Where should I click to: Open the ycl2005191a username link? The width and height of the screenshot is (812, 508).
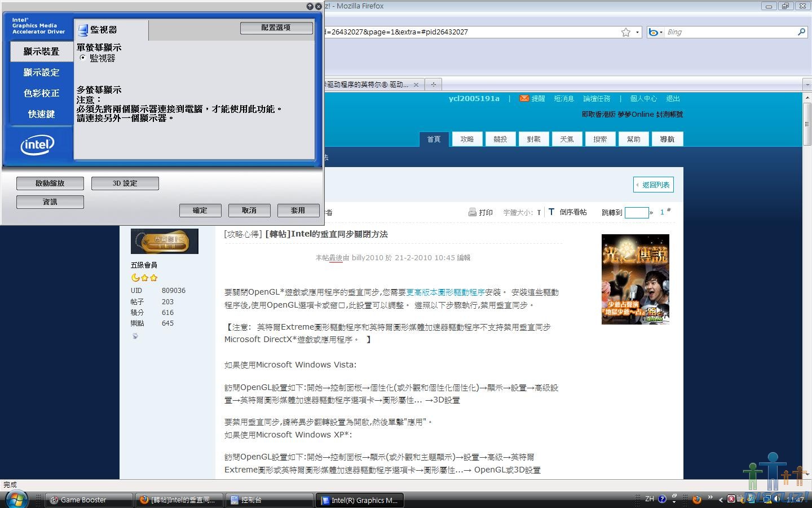pyautogui.click(x=474, y=99)
